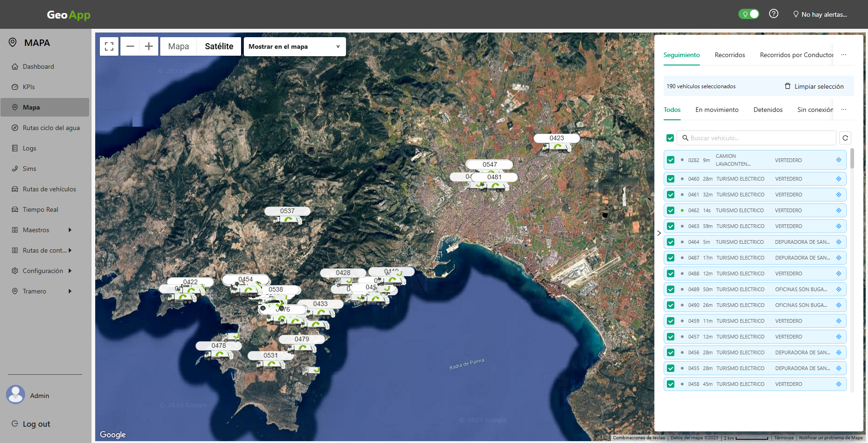Uncheck vehicle 0460 in the list

[671, 178]
